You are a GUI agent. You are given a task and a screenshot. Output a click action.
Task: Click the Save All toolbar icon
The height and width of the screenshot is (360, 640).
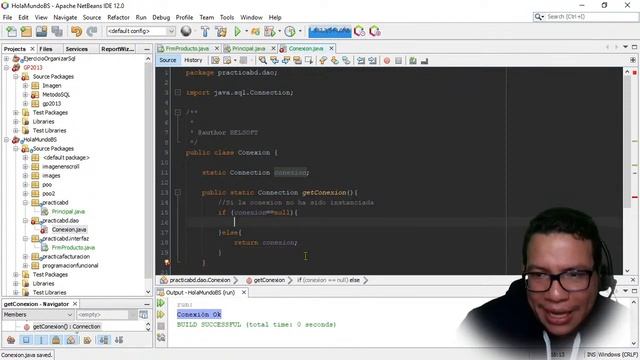pyautogui.click(x=57, y=31)
